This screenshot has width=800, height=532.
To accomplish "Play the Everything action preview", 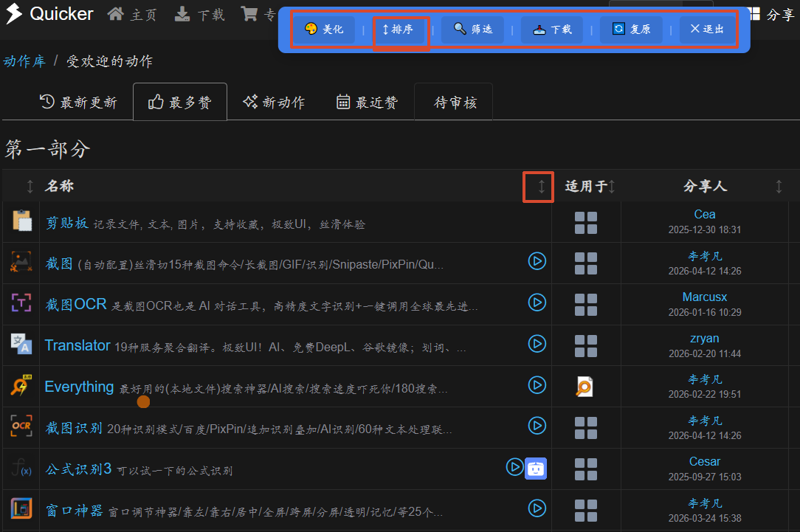I will (x=537, y=384).
